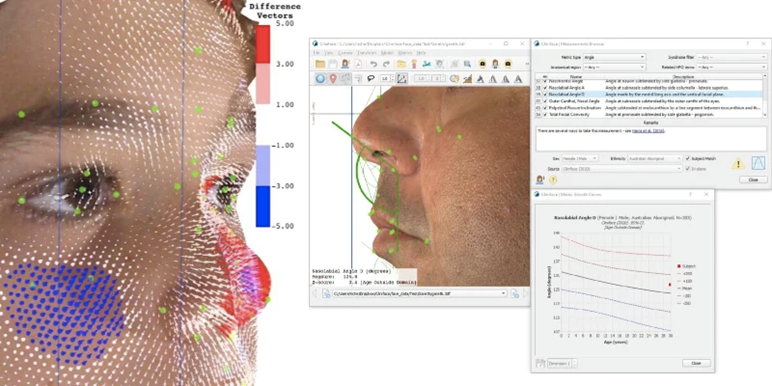The height and width of the screenshot is (386, 772).
Task: Click the speech bubble annotation icon
Action: pos(371,78)
